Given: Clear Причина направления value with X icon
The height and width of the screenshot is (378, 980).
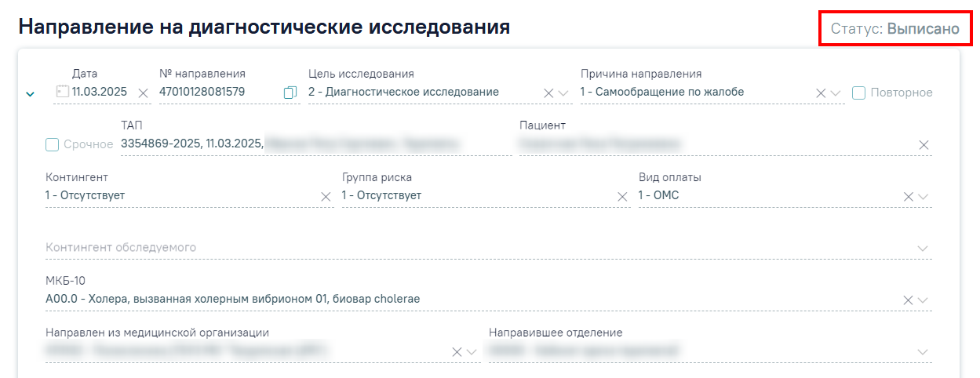Looking at the screenshot, I should [x=821, y=93].
